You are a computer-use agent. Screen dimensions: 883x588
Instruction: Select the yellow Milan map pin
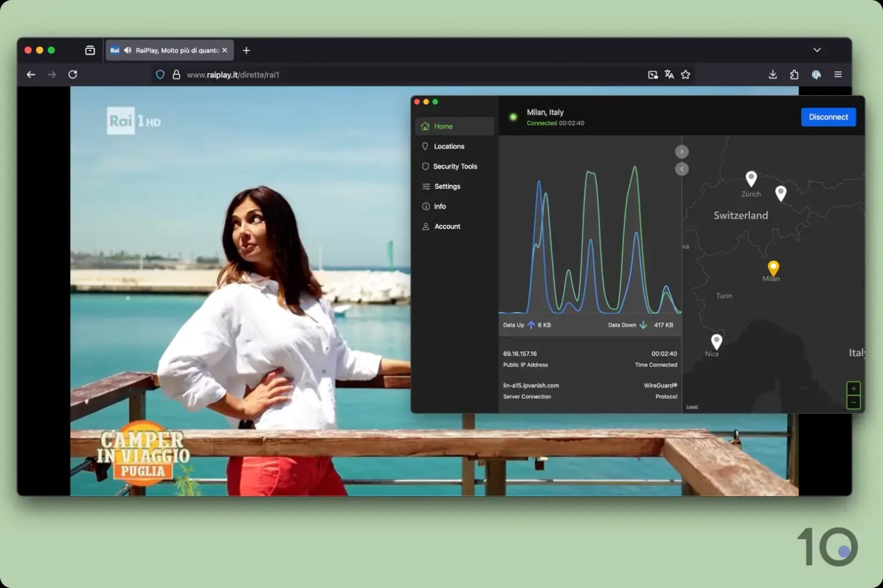click(x=774, y=268)
